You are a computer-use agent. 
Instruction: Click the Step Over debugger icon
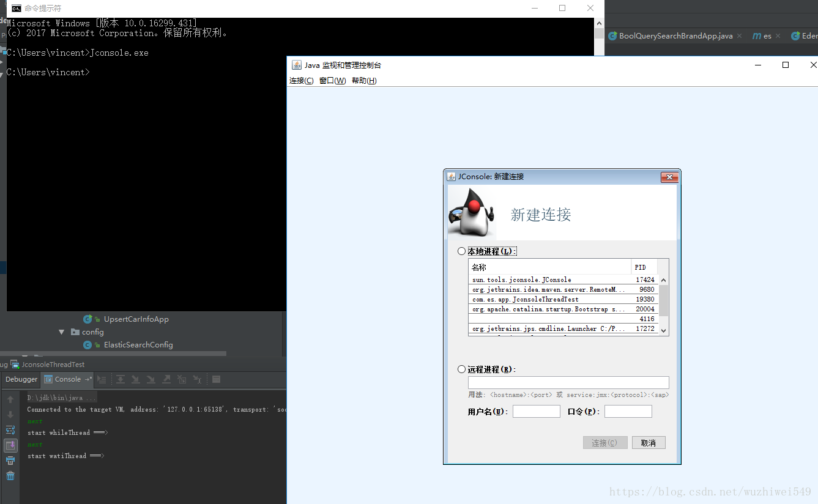click(121, 379)
